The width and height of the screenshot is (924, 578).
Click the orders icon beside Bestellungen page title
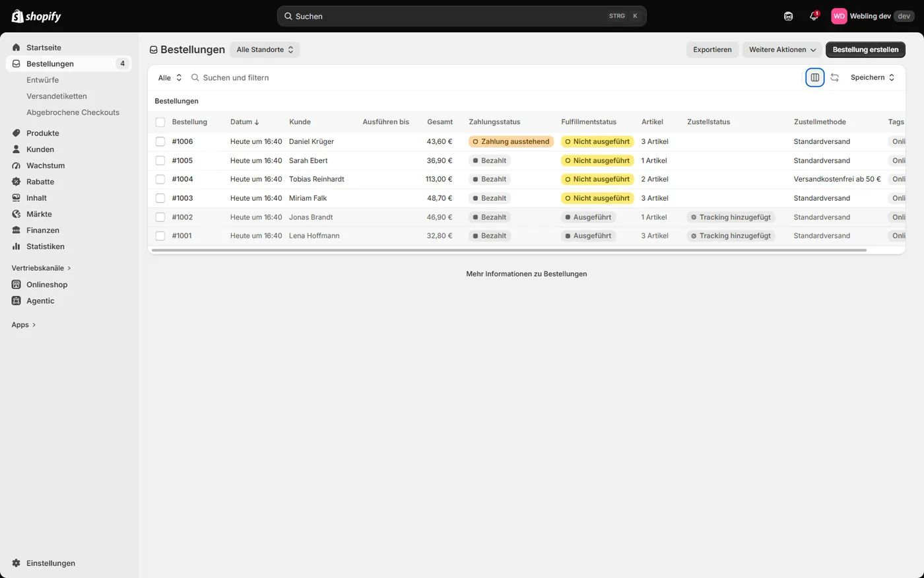154,50
